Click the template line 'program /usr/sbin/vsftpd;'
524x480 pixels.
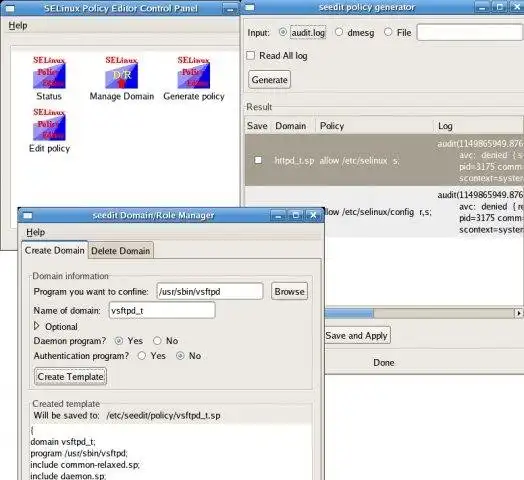tap(79, 454)
